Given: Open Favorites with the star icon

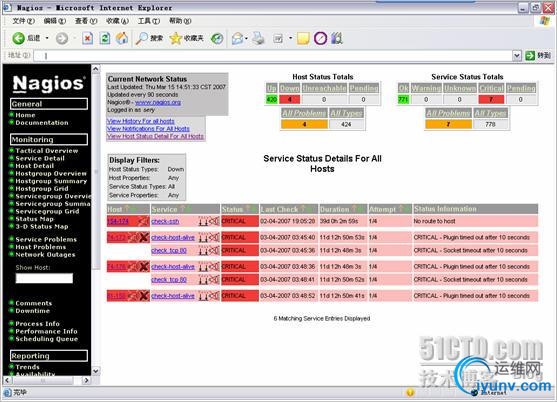Looking at the screenshot, I should coord(186,38).
